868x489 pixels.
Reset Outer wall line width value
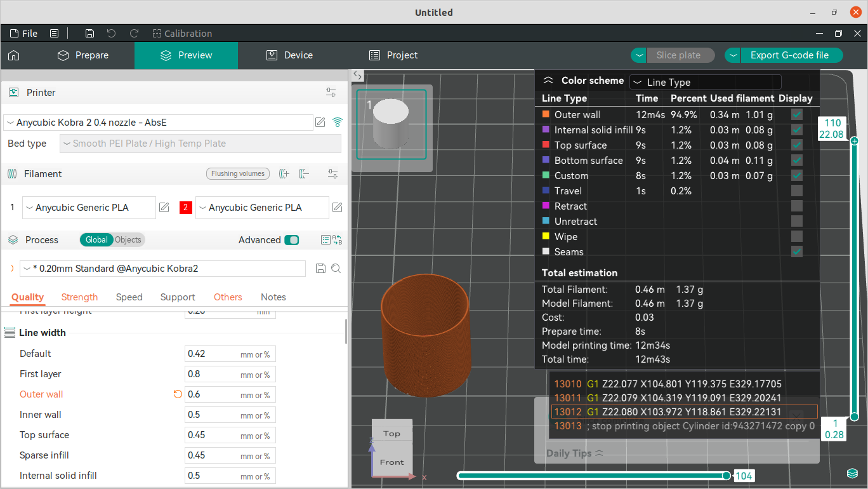pos(178,394)
